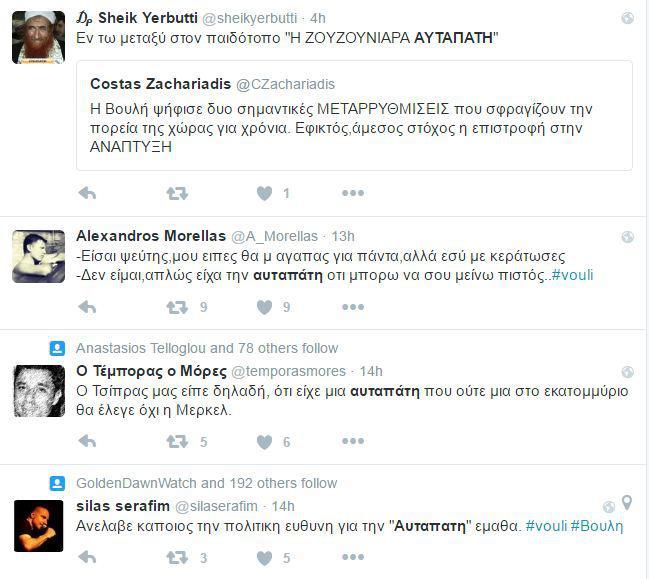Reply to the temporasmores tweet
The width and height of the screenshot is (649, 579).
(87, 442)
